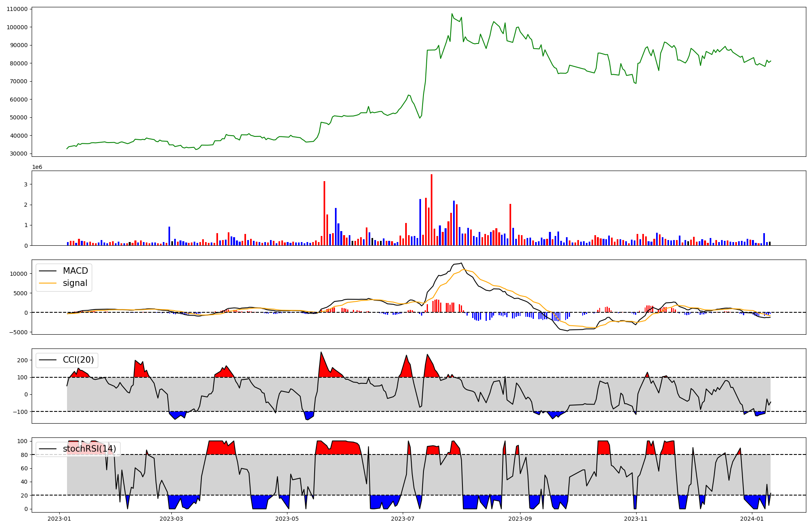Click the MACD legend entry

coord(64,271)
